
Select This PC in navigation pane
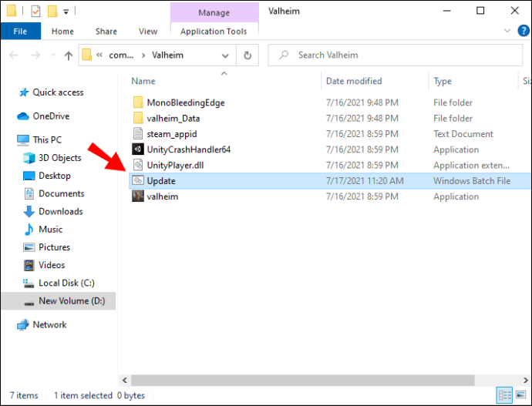pos(47,140)
